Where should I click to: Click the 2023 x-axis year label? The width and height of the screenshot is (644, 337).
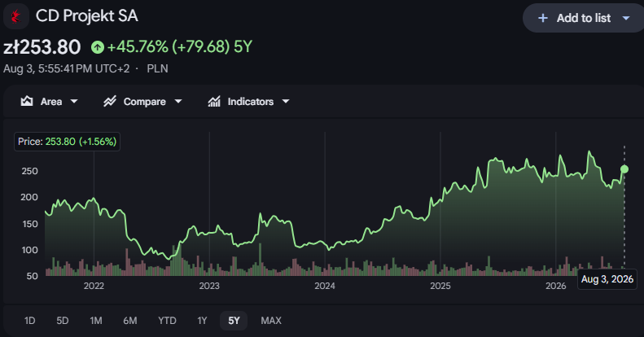209,286
